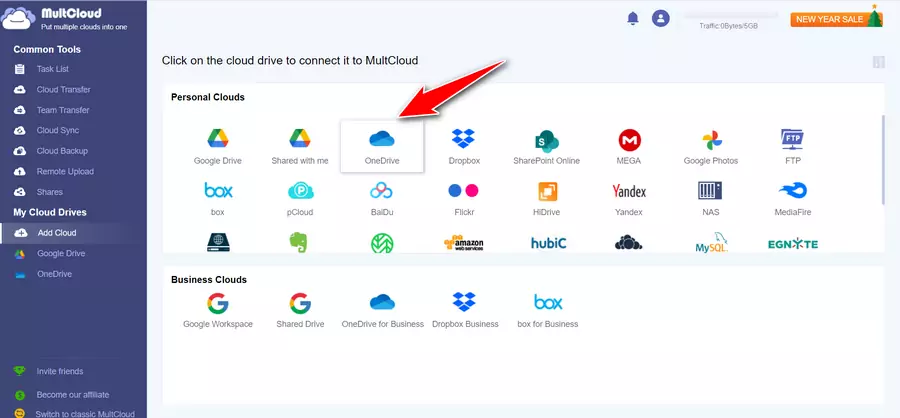Click the Personal Clouds list scrollbar
Screen dimensions: 900x418
point(883,160)
